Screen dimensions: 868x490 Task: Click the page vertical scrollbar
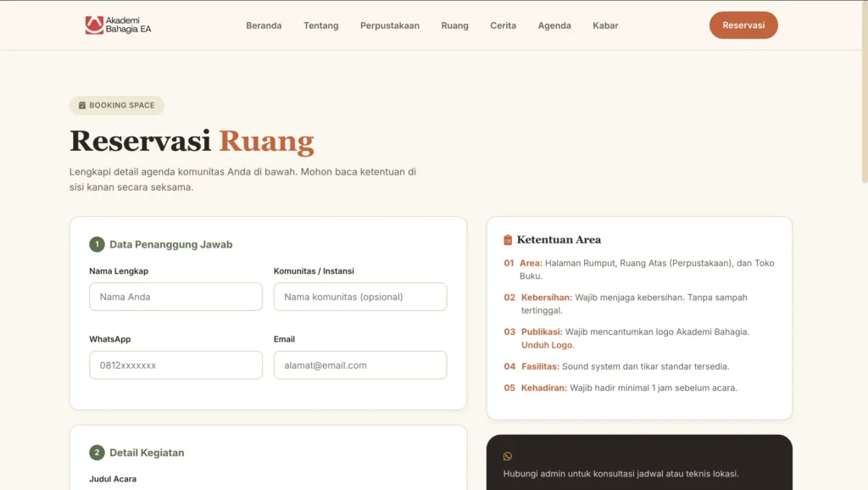click(x=865, y=92)
